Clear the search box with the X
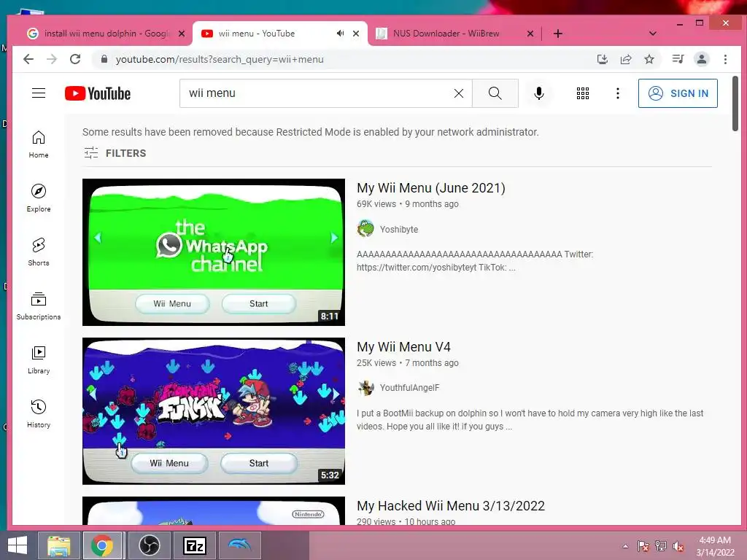 click(x=458, y=93)
